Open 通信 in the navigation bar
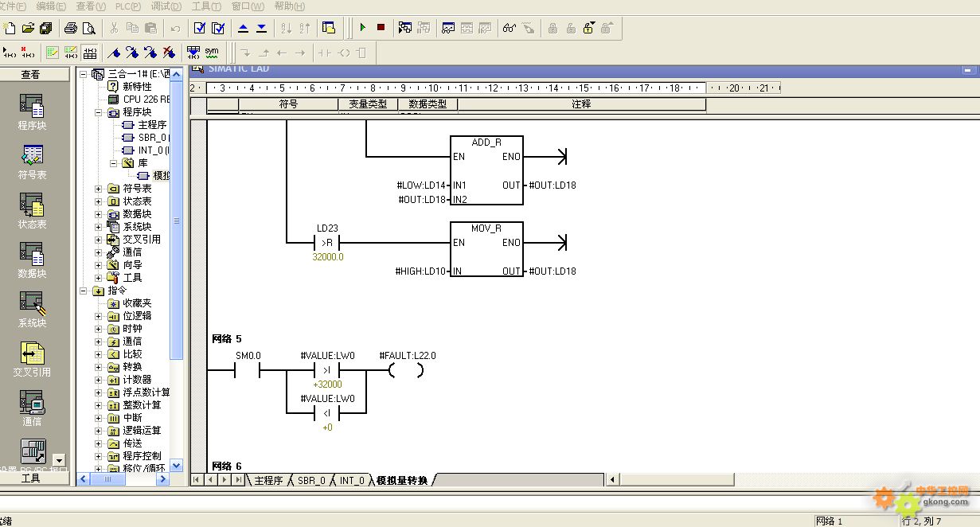The width and height of the screenshot is (980, 527). (33, 408)
